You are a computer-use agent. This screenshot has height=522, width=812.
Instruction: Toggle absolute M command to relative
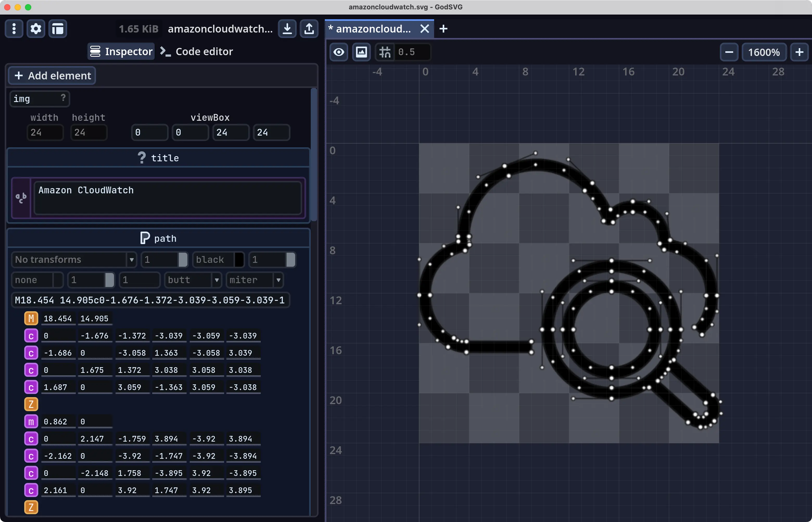[x=31, y=319]
